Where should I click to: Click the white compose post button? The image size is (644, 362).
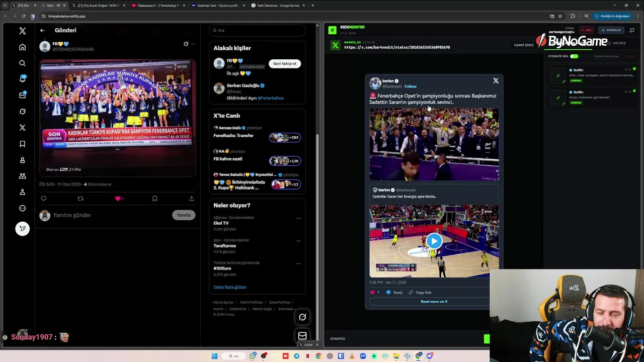[22, 229]
